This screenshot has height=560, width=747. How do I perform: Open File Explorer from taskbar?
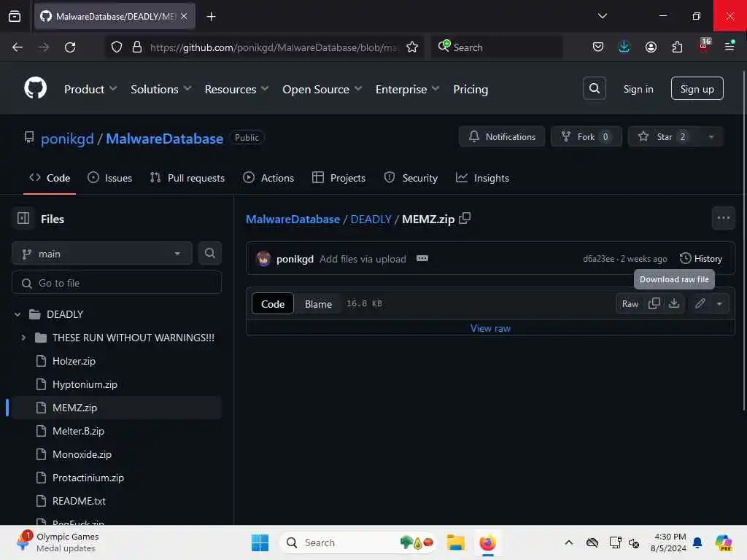455,542
